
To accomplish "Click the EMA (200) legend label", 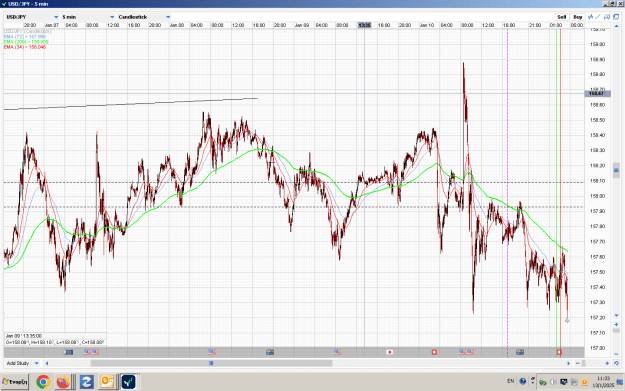I will point(26,41).
